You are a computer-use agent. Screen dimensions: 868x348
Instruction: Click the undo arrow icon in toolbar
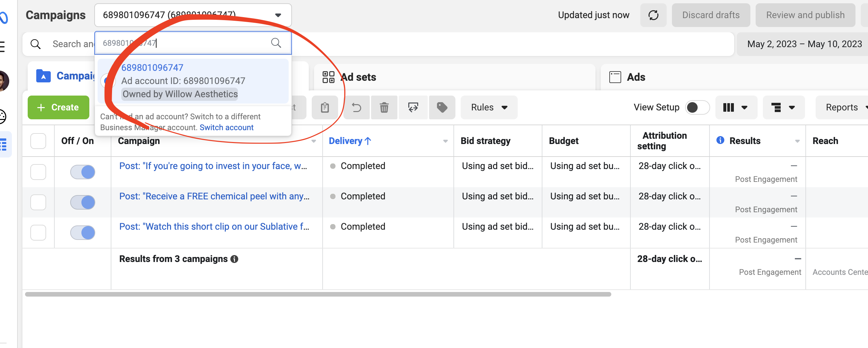[x=357, y=107]
